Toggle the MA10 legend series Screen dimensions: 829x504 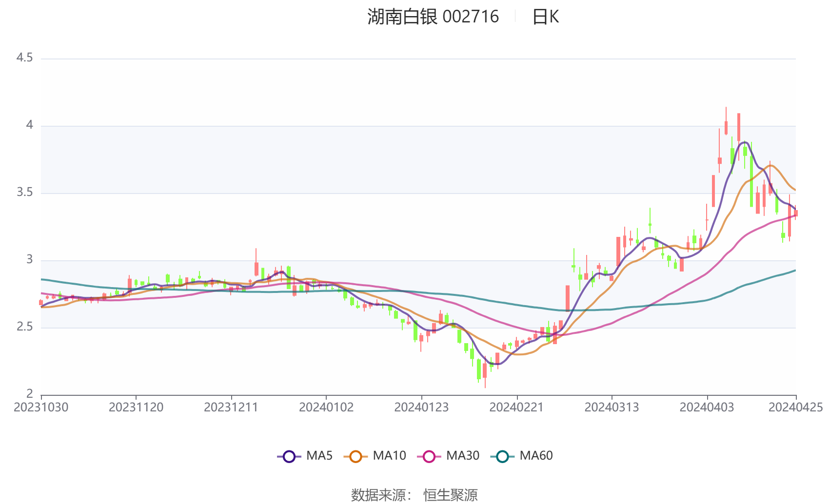375,456
